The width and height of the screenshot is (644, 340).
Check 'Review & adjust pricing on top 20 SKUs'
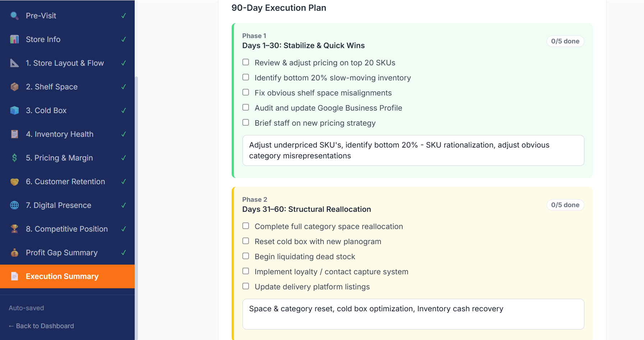click(x=246, y=62)
